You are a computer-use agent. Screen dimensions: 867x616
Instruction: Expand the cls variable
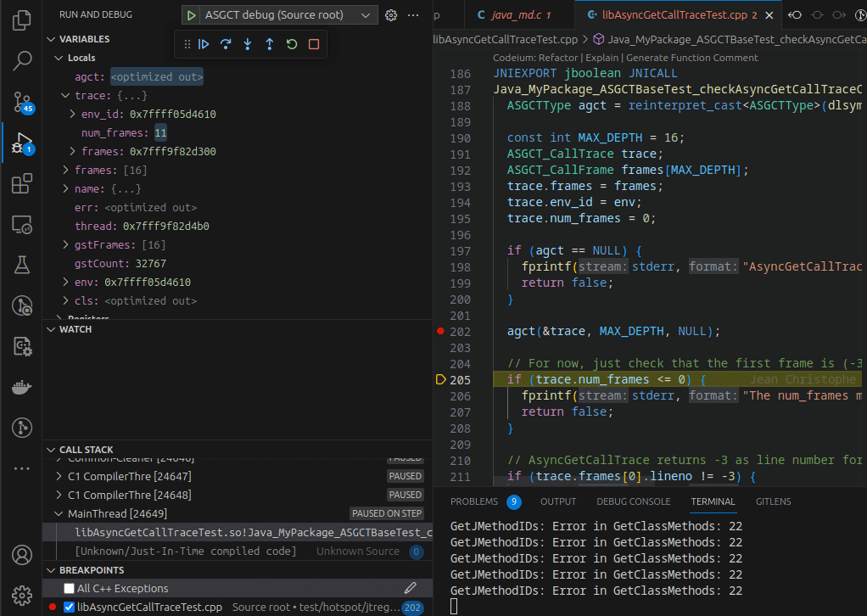click(65, 301)
